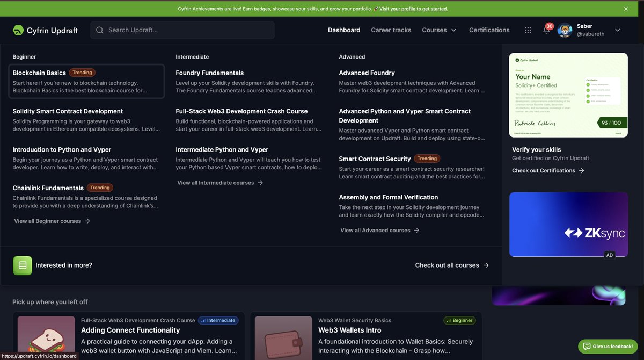Open Certifications in navigation
This screenshot has width=644, height=360.
coord(489,30)
